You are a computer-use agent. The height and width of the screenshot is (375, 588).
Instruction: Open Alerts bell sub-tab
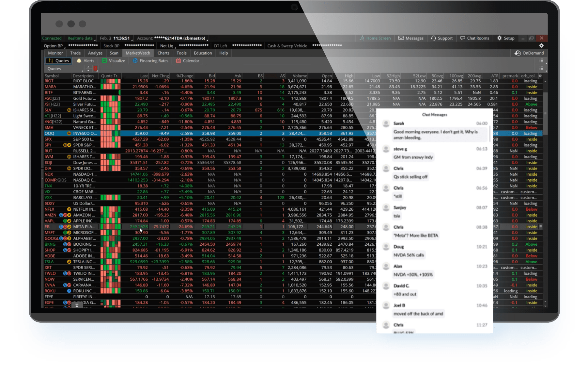point(85,61)
